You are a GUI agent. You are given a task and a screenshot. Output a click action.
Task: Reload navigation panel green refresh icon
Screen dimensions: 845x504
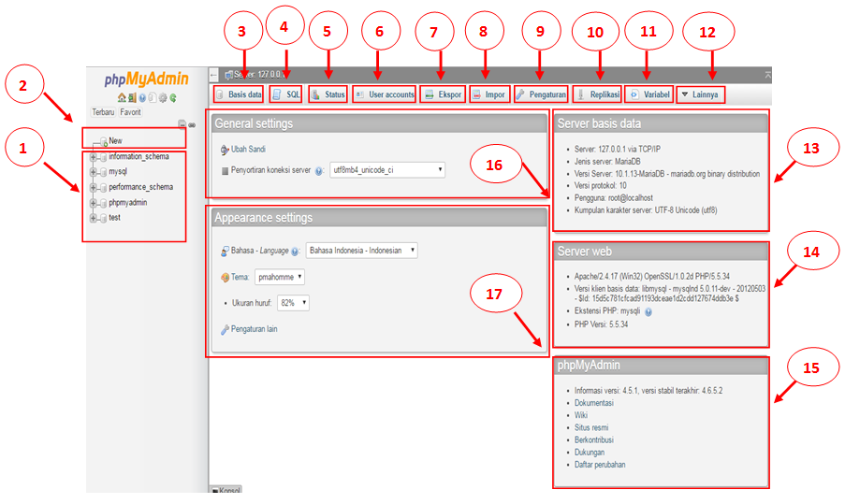[173, 97]
